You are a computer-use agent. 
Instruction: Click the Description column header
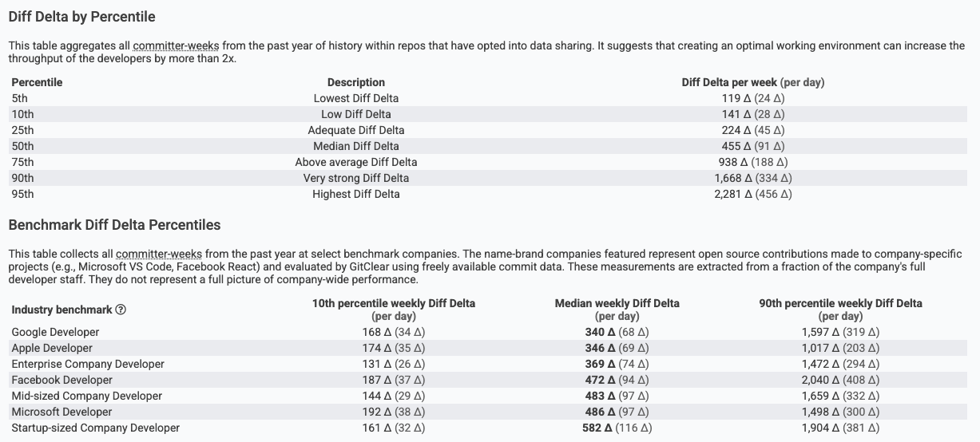[355, 82]
